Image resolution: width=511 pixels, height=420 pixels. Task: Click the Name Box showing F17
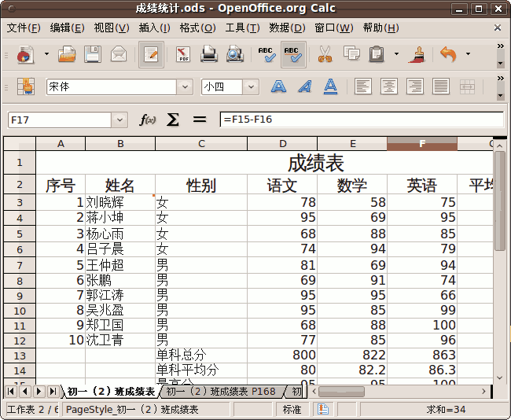59,120
